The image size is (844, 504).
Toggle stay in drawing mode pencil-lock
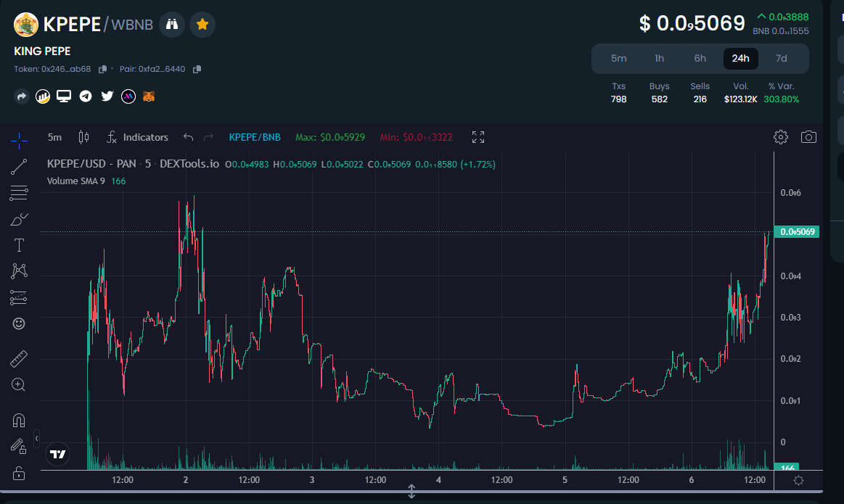(x=19, y=446)
